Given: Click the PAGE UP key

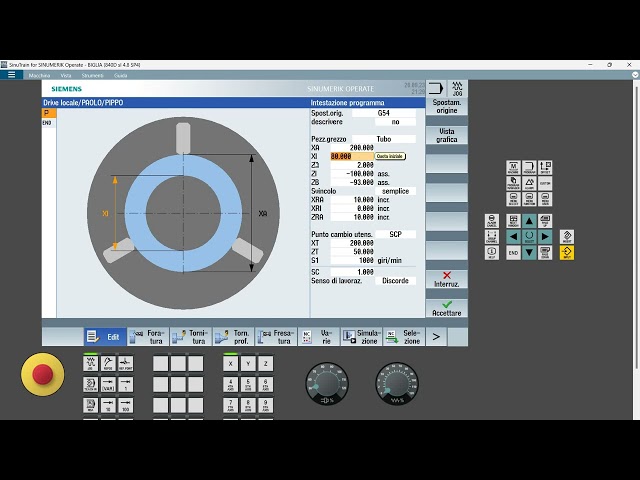Looking at the screenshot, I should click(545, 221).
